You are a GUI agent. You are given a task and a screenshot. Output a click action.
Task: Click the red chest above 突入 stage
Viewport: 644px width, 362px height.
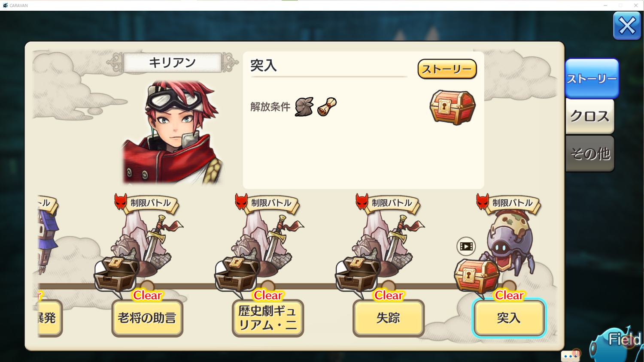(x=477, y=277)
